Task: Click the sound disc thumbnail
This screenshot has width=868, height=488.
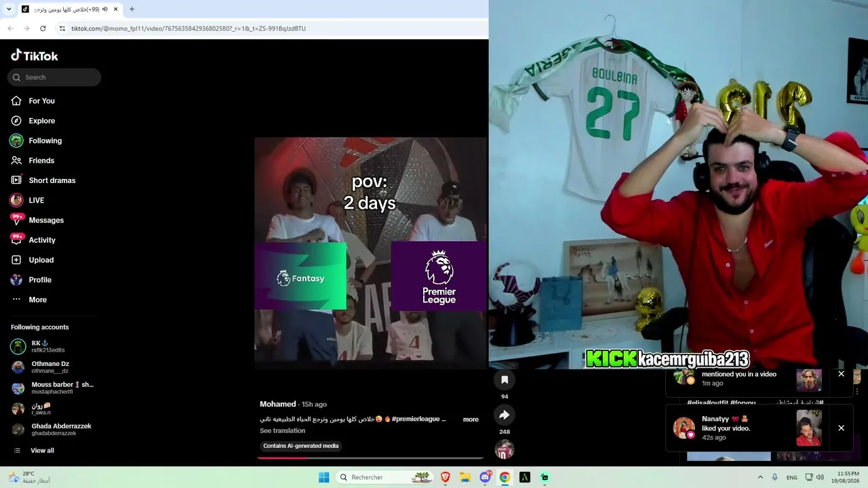Action: coord(505,449)
